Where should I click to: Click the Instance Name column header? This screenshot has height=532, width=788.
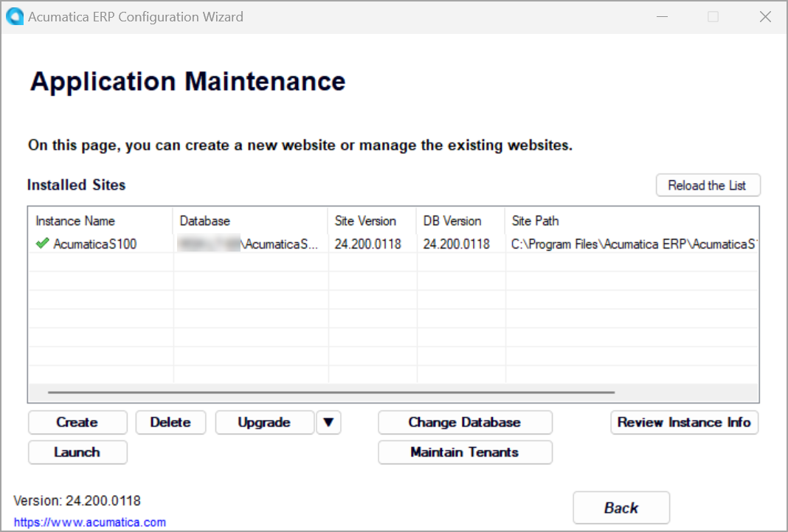(100, 221)
